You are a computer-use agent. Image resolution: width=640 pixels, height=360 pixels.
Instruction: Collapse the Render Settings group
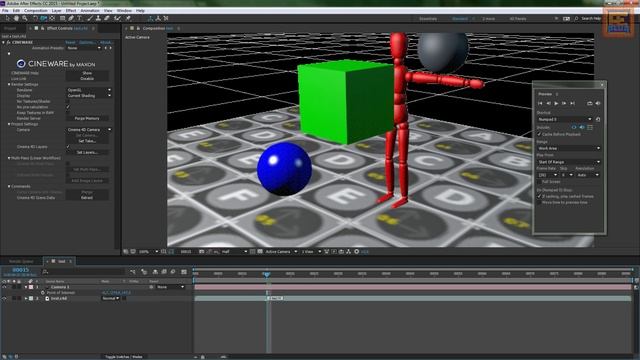[9, 84]
